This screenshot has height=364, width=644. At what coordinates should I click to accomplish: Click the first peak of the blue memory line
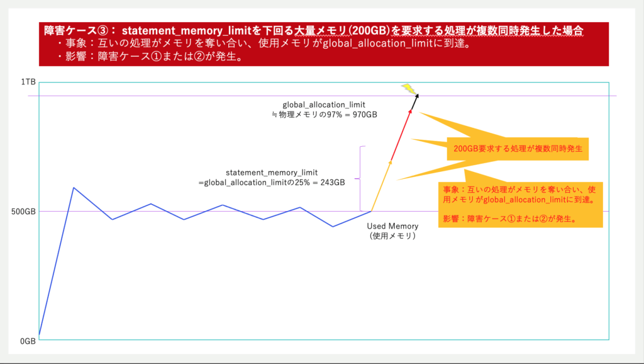74,188
